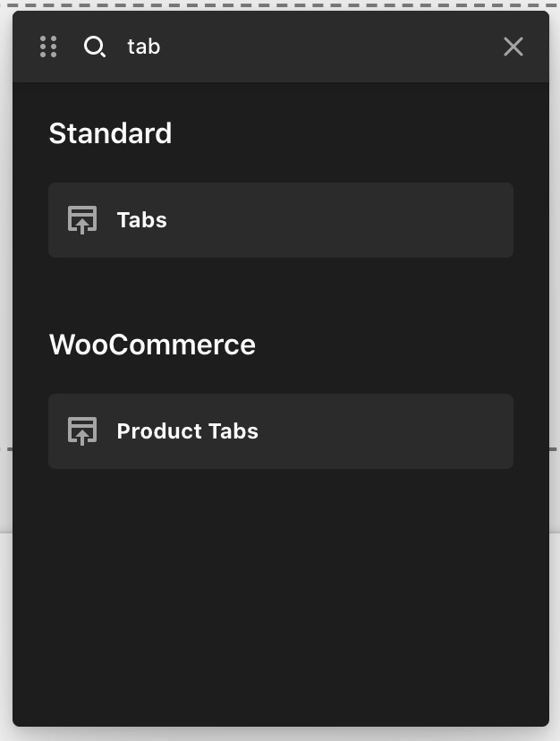Click the magnifying glass search icon
560x741 pixels.
click(95, 47)
